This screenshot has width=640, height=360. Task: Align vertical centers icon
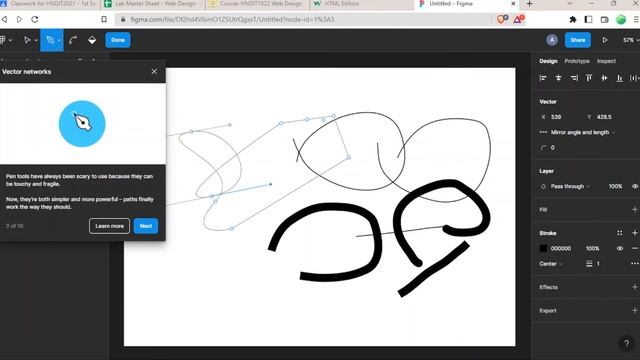pos(604,78)
